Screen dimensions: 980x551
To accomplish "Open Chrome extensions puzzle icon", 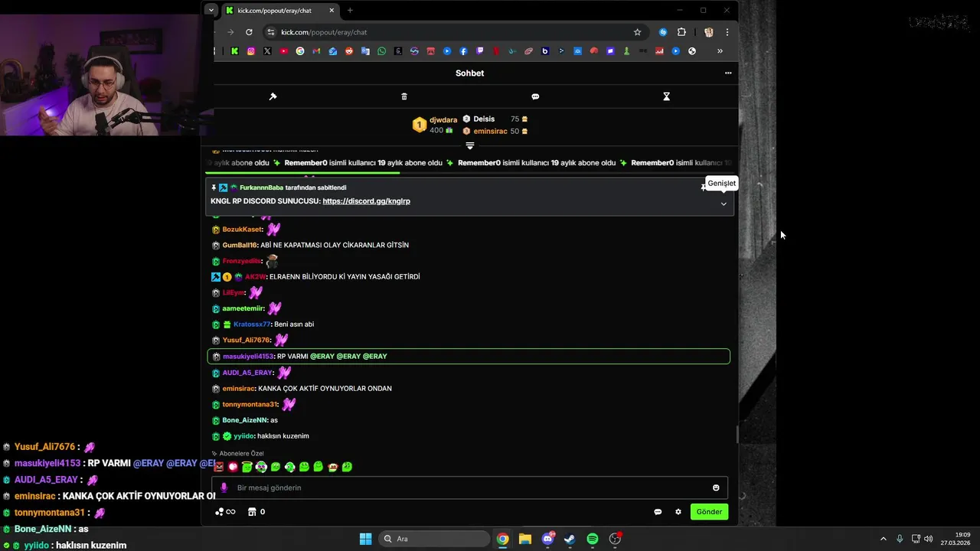I will pyautogui.click(x=681, y=32).
